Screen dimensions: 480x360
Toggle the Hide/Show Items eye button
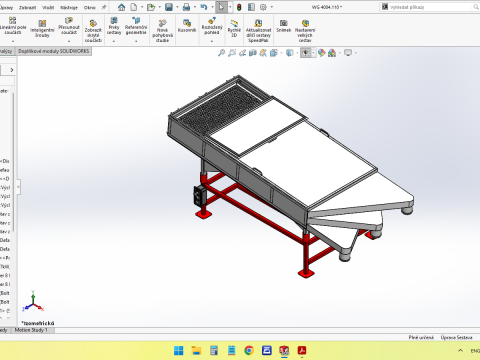click(306, 53)
